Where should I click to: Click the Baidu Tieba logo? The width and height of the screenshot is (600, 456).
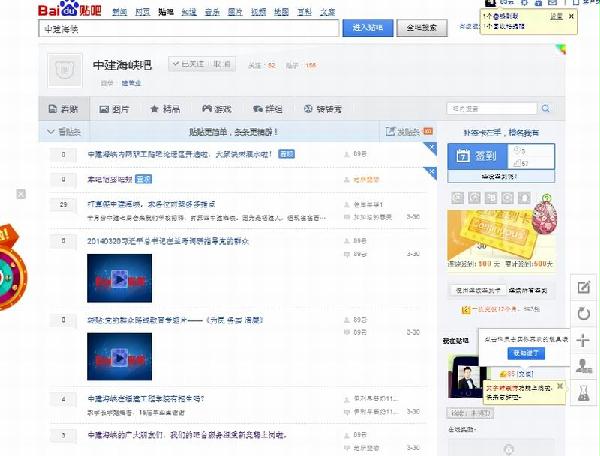point(69,11)
